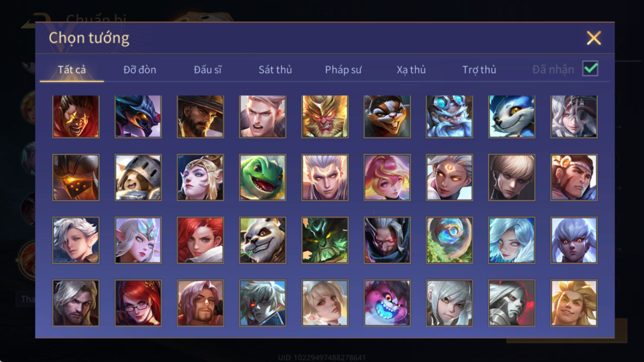Pick the panda hero portrait
Viewport: 644px width, 362px height.
point(263,240)
